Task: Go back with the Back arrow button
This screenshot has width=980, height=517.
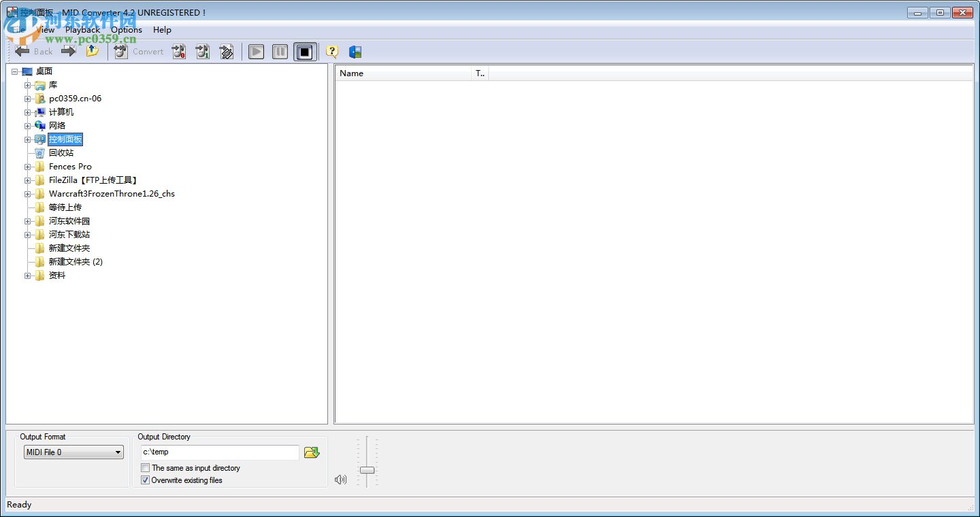Action: [x=33, y=51]
